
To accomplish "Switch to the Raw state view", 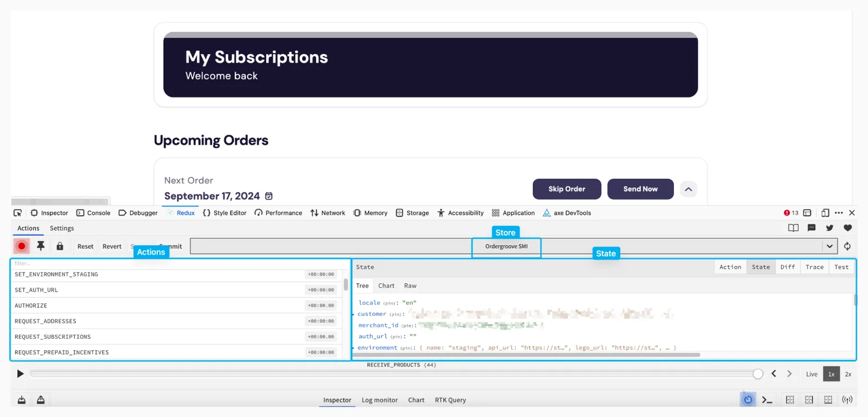I will coord(410,286).
